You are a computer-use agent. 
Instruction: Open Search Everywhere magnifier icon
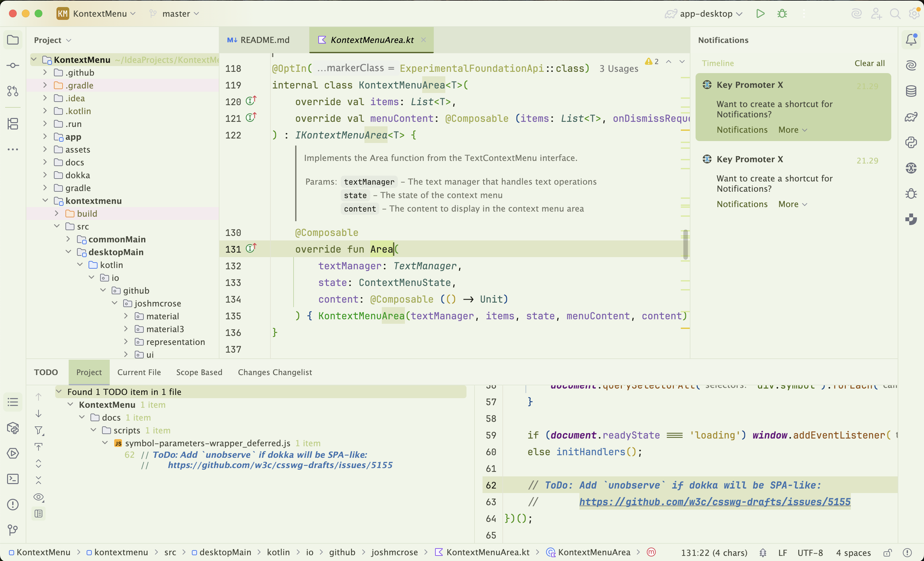[895, 14]
